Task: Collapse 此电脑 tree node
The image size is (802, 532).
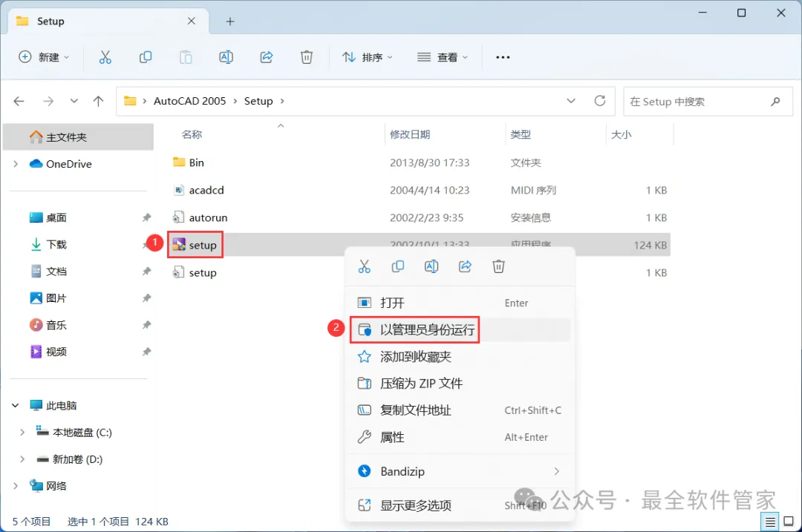Action: coord(16,405)
